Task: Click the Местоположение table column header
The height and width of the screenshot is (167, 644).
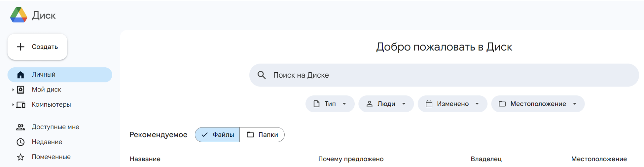Action: [599, 159]
